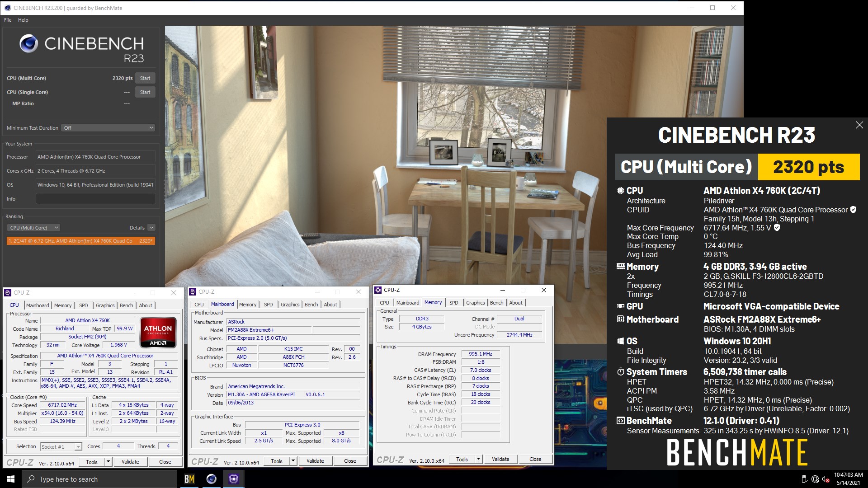Click the 2320 pts score in BenchMate panel
This screenshot has width=868, height=488.
[x=808, y=167]
